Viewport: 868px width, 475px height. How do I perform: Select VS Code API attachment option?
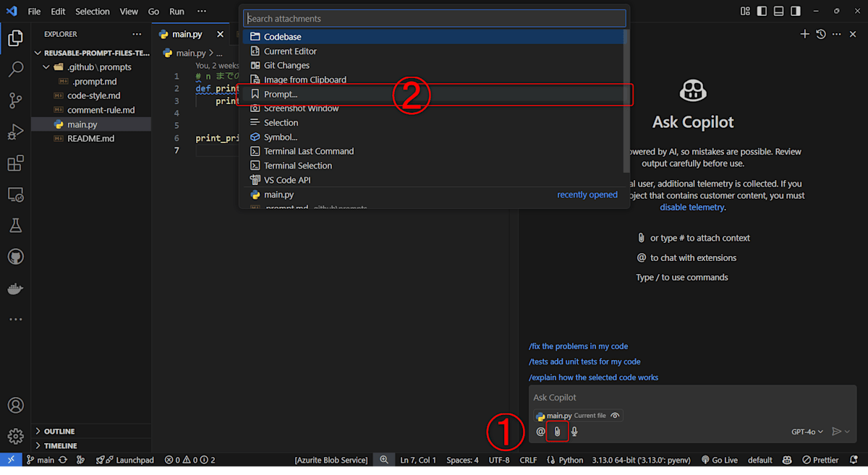[x=434, y=180]
